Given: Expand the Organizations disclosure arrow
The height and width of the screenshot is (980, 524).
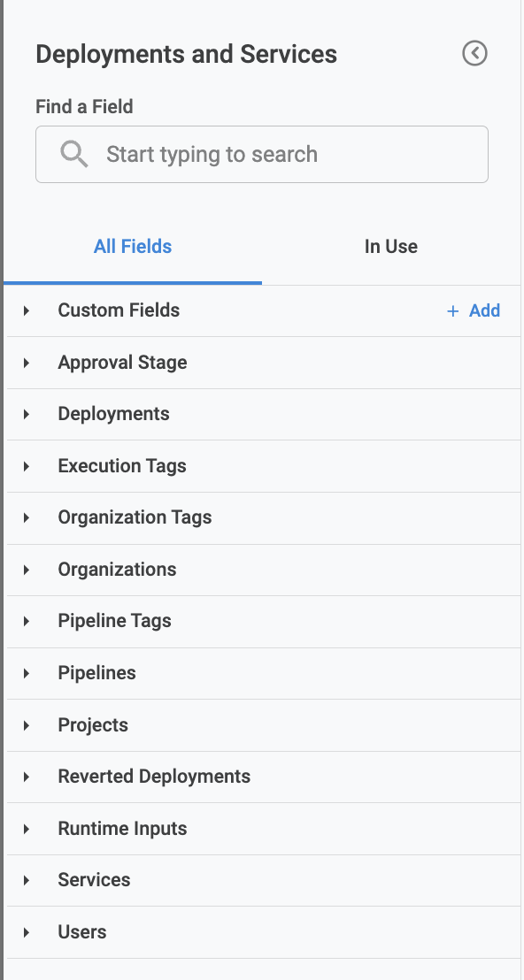Looking at the screenshot, I should pos(27,570).
